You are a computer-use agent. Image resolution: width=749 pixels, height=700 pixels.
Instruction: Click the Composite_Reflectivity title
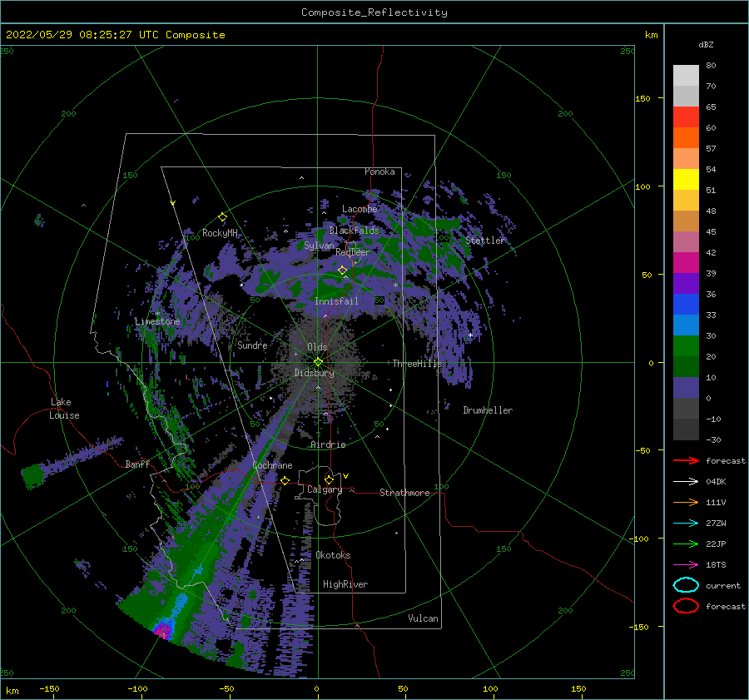coord(374,12)
